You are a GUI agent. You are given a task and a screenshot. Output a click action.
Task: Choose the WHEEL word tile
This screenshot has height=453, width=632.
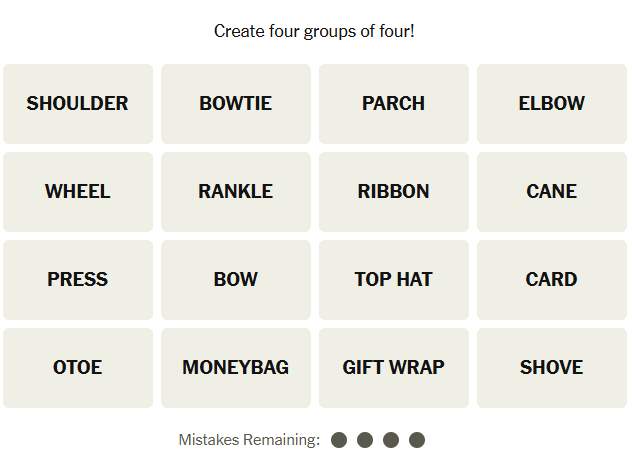(x=78, y=192)
